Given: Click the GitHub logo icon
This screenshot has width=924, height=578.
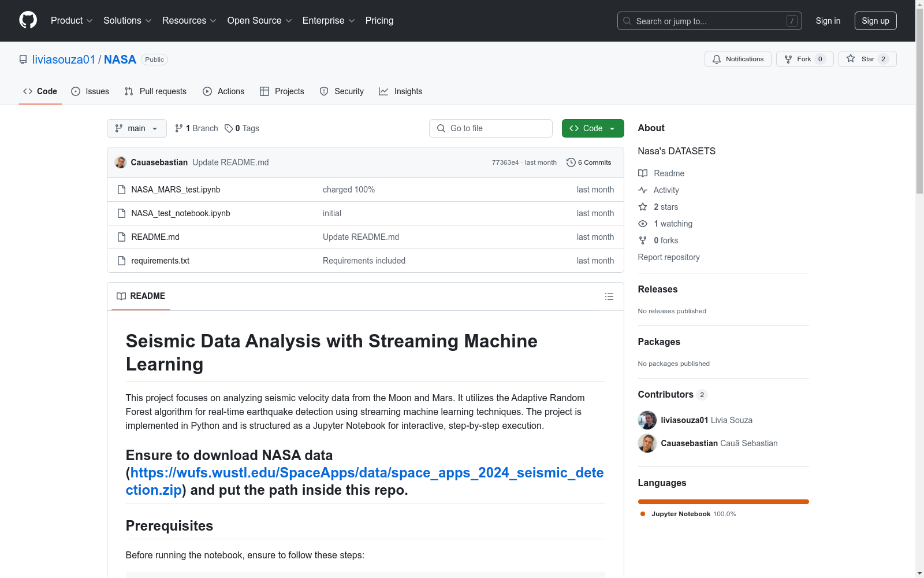Looking at the screenshot, I should coord(28,20).
